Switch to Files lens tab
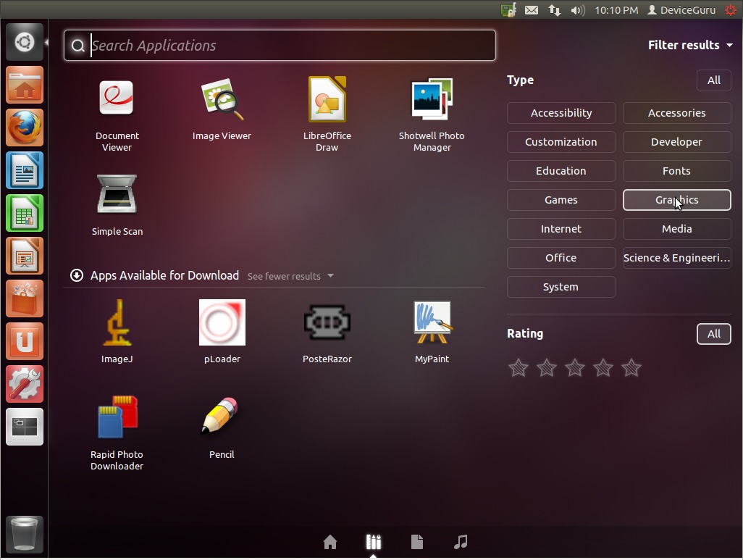 pos(417,541)
